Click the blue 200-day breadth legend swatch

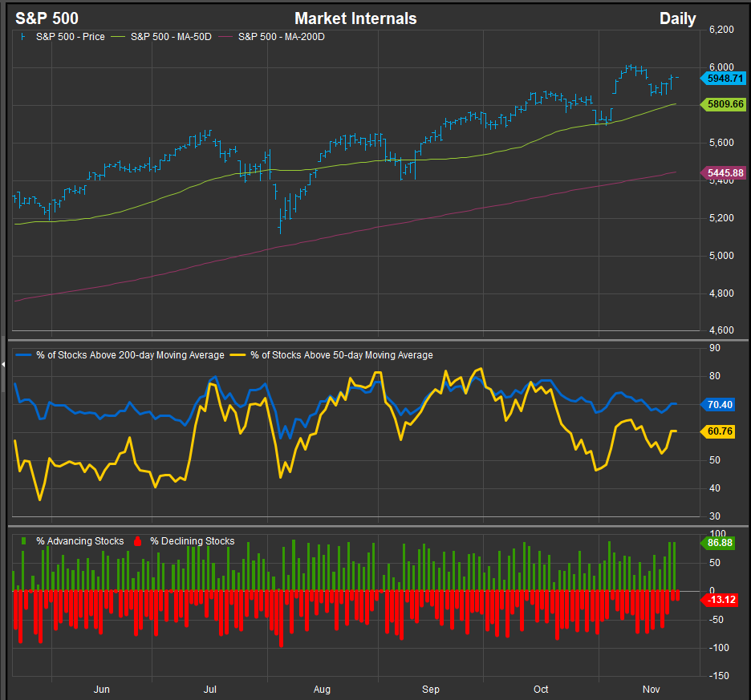(x=23, y=355)
